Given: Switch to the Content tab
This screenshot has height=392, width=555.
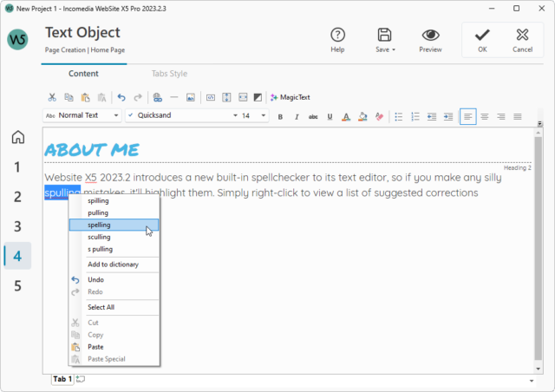Looking at the screenshot, I should pyautogui.click(x=83, y=74).
